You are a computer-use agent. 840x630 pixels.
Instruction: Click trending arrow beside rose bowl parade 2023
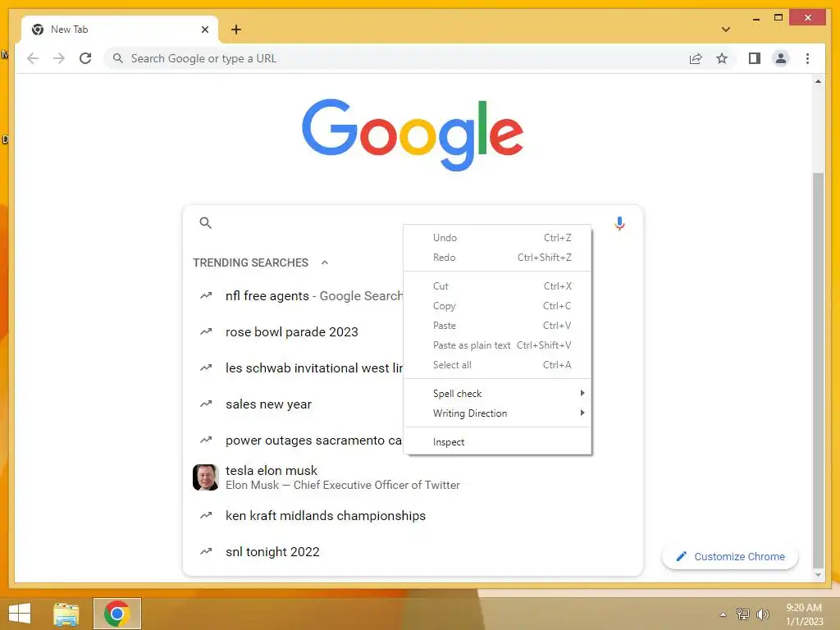[206, 332]
